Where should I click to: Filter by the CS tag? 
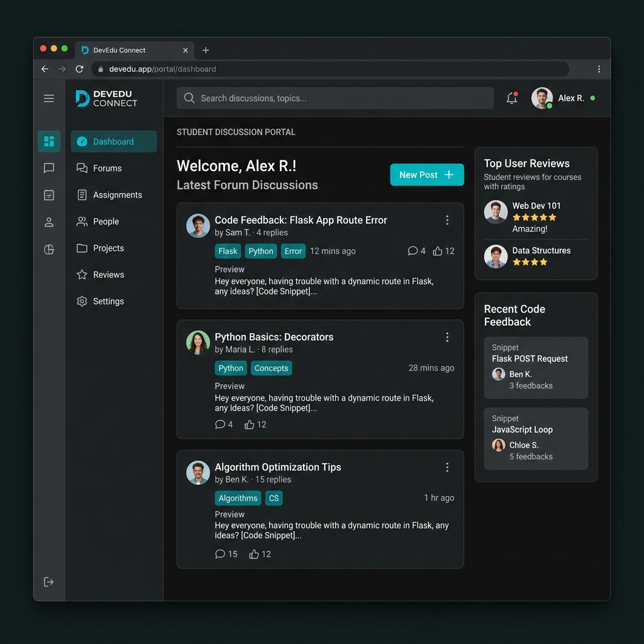pyautogui.click(x=274, y=498)
